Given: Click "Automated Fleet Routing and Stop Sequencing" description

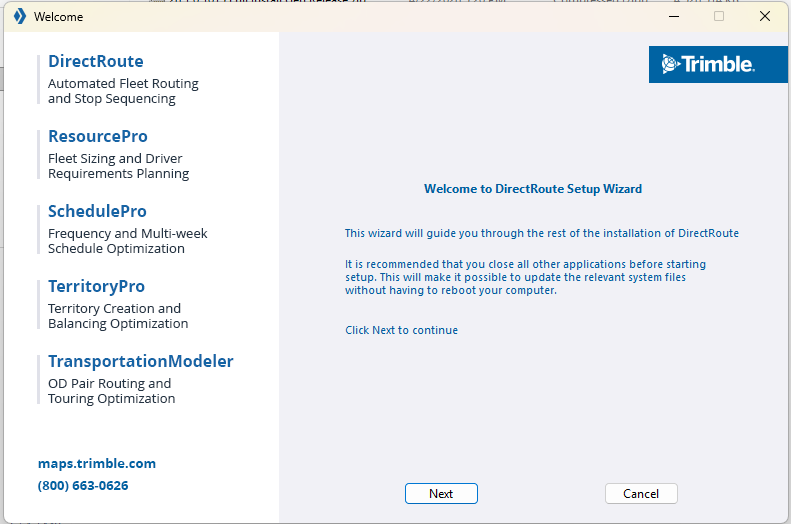Looking at the screenshot, I should tap(123, 91).
